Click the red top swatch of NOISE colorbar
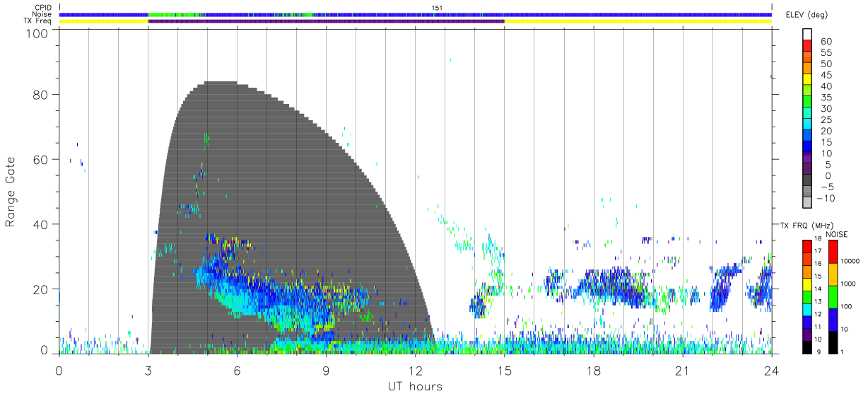Screen dimensions: 868x401 point(833,252)
